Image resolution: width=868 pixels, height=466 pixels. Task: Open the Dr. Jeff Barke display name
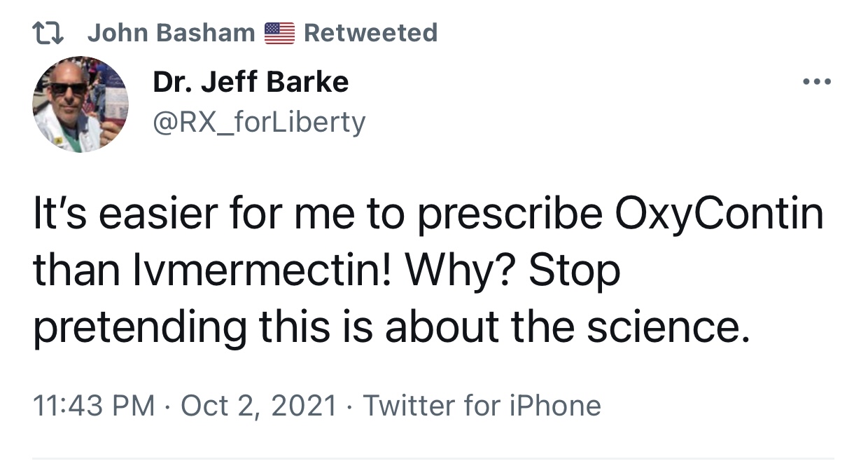tap(251, 83)
